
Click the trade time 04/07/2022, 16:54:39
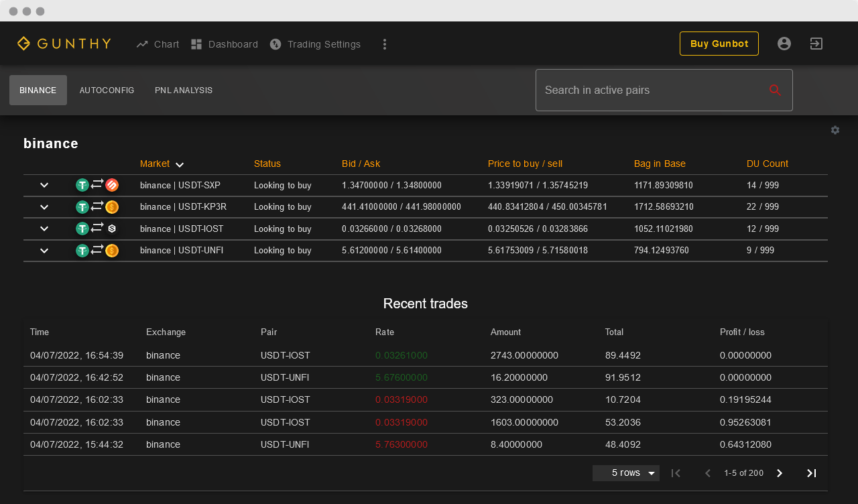point(77,355)
